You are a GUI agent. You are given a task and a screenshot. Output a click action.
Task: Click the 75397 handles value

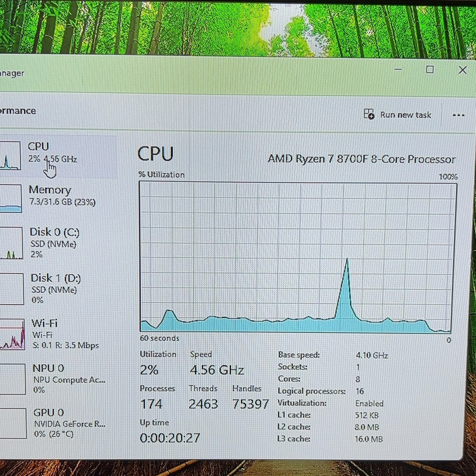pos(250,404)
